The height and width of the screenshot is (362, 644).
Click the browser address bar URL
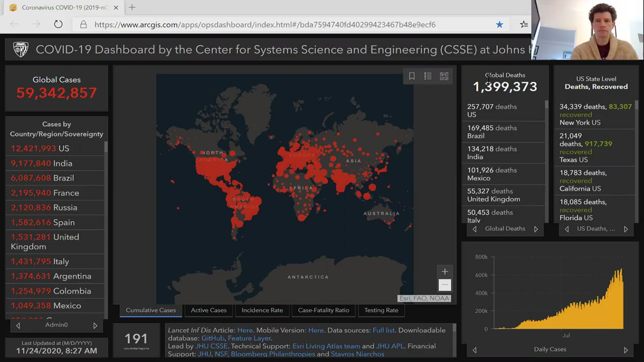pyautogui.click(x=265, y=24)
